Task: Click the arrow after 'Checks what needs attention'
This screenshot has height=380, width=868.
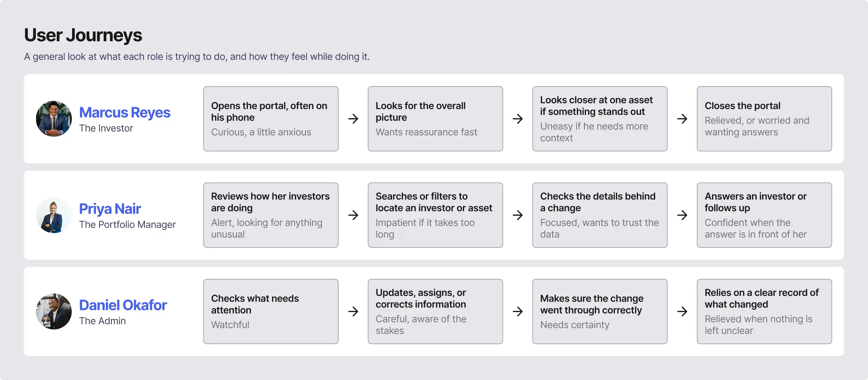Action: pos(353,311)
